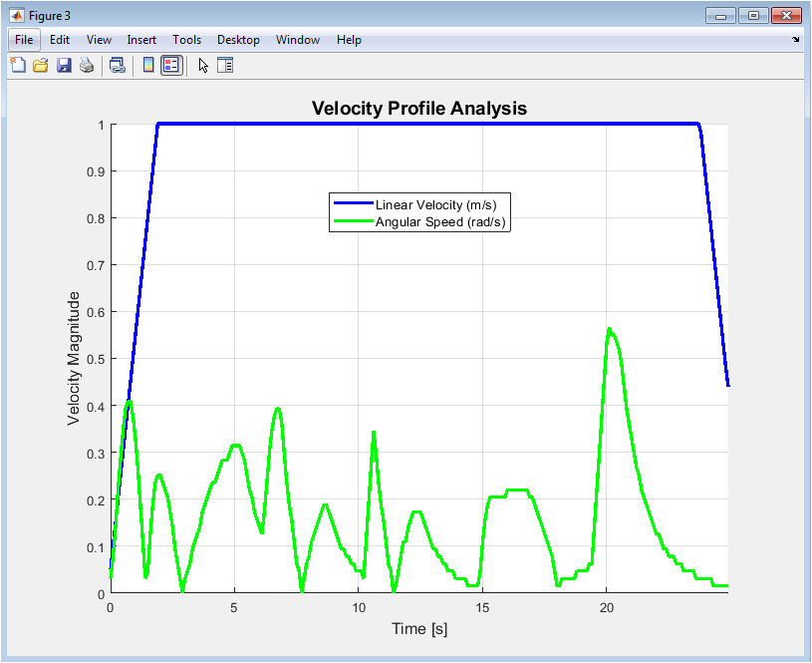812x663 pixels.
Task: Toggle the Insert Legend toolbar button off
Action: tap(170, 66)
